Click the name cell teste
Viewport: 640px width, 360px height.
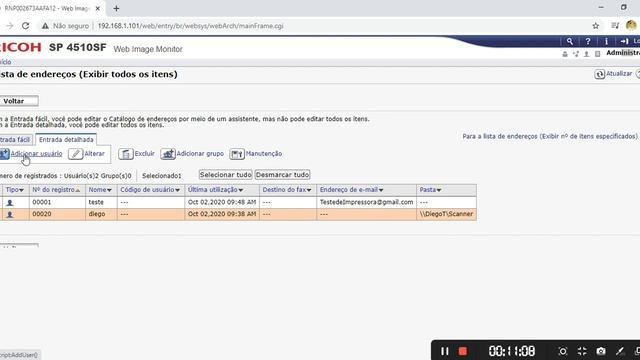pyautogui.click(x=101, y=202)
